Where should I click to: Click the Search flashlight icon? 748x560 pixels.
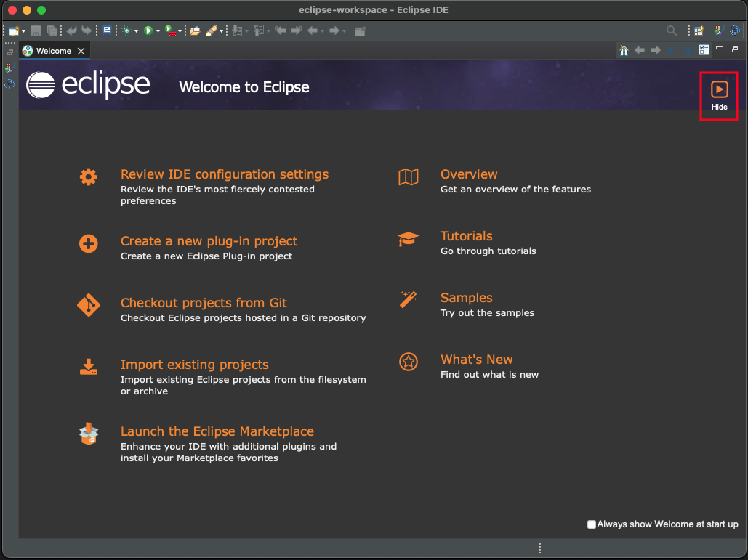point(212,31)
